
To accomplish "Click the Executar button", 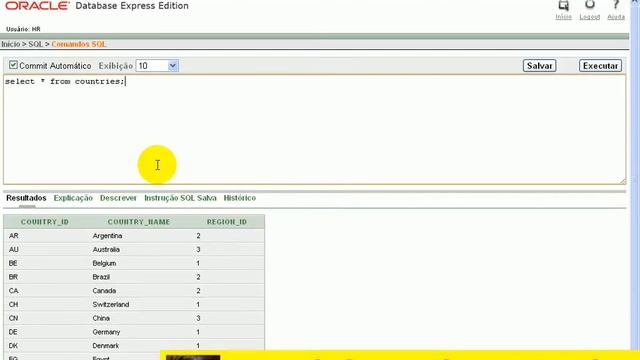I will [x=600, y=66].
